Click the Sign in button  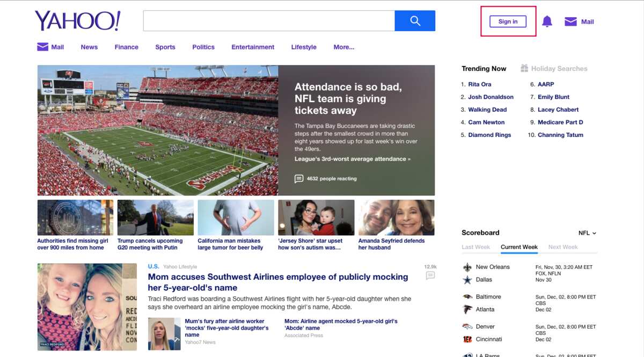508,21
